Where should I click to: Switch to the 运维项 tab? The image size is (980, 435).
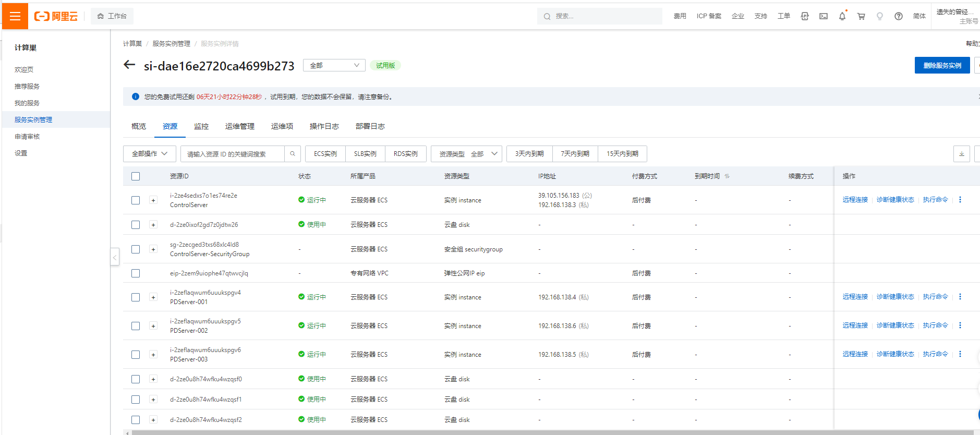[282, 126]
